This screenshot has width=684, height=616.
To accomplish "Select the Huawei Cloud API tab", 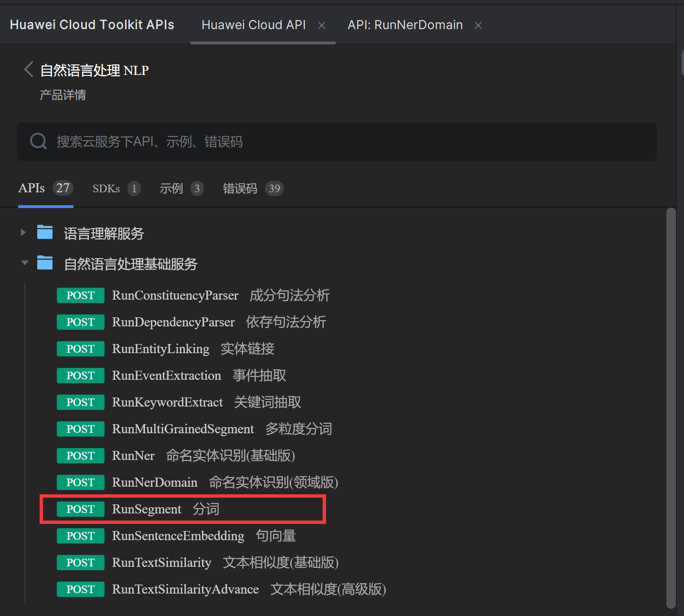I will (x=253, y=25).
